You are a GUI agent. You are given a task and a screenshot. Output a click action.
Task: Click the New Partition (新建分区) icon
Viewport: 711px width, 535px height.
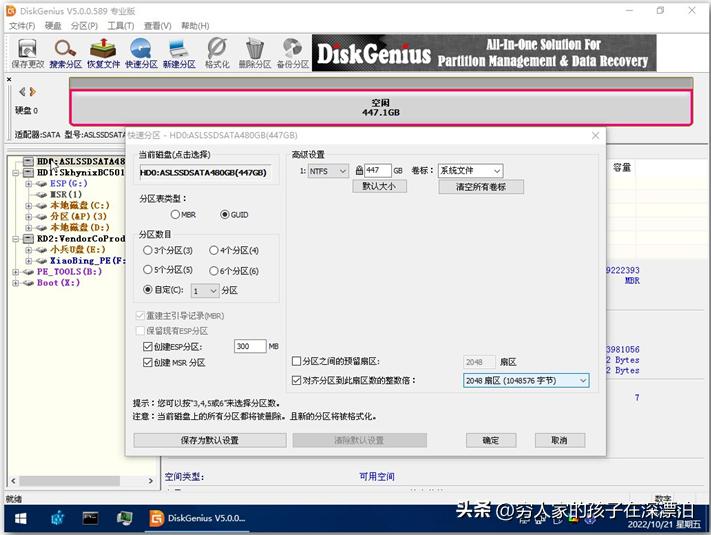click(x=179, y=54)
